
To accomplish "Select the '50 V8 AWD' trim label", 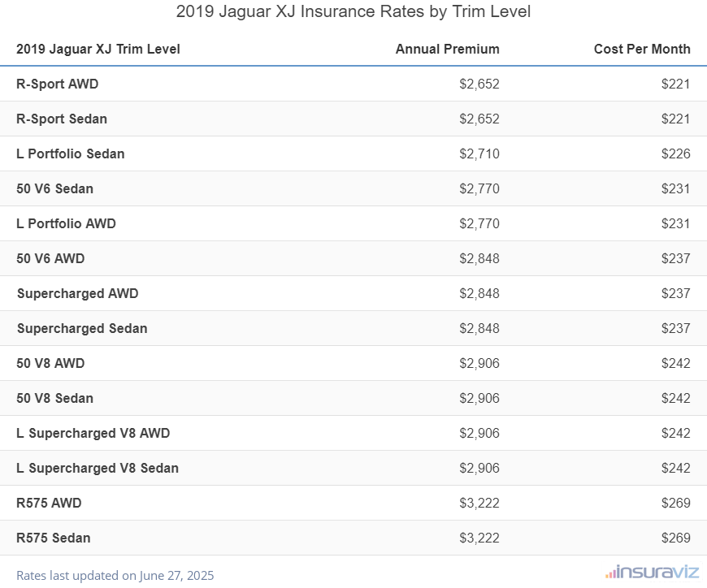I will point(50,364).
